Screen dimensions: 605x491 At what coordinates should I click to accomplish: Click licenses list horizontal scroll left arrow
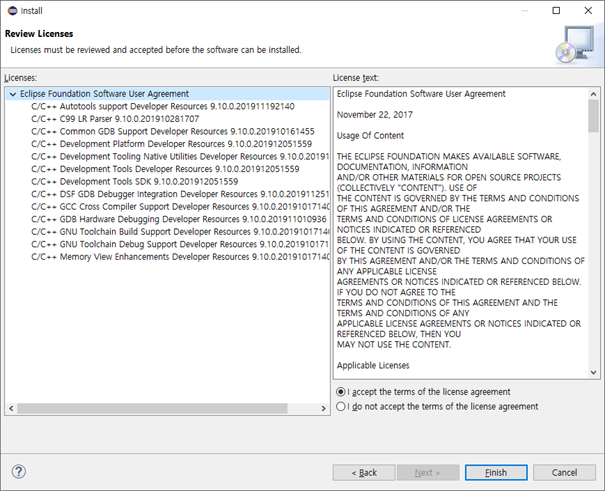11,408
